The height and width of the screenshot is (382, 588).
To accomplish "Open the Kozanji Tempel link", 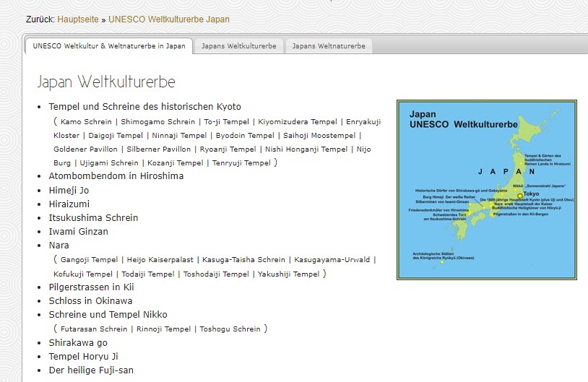I will tap(175, 163).
